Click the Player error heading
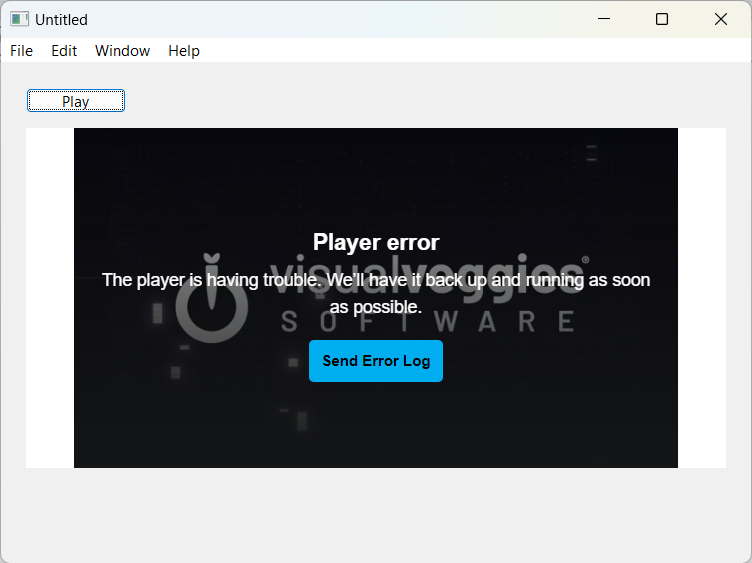The width and height of the screenshot is (752, 563). coord(376,242)
